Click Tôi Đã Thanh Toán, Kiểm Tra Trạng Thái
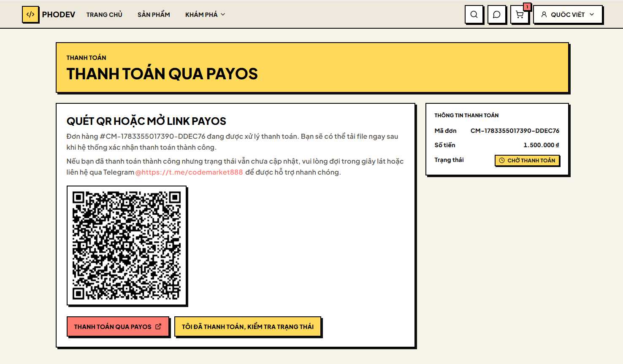The height and width of the screenshot is (364, 623). (248, 326)
